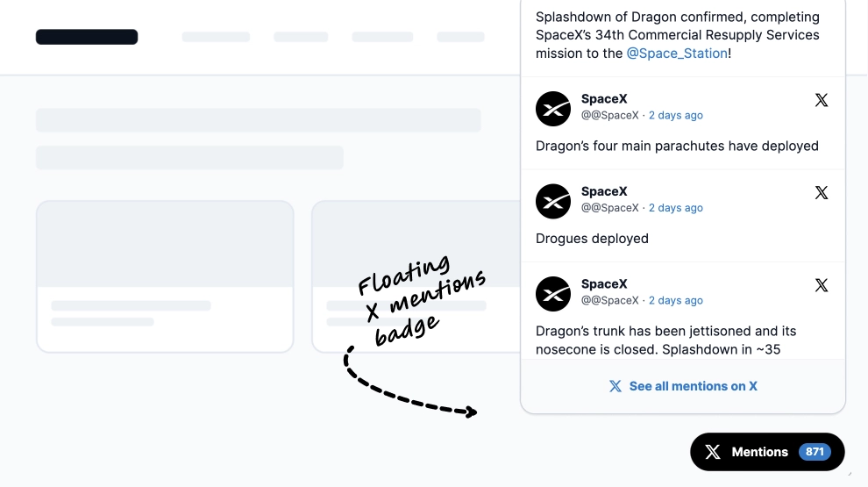Screen dimensions: 868x487
Task: Open 2 days ago timestamp on Drogues tweet
Action: (675, 208)
